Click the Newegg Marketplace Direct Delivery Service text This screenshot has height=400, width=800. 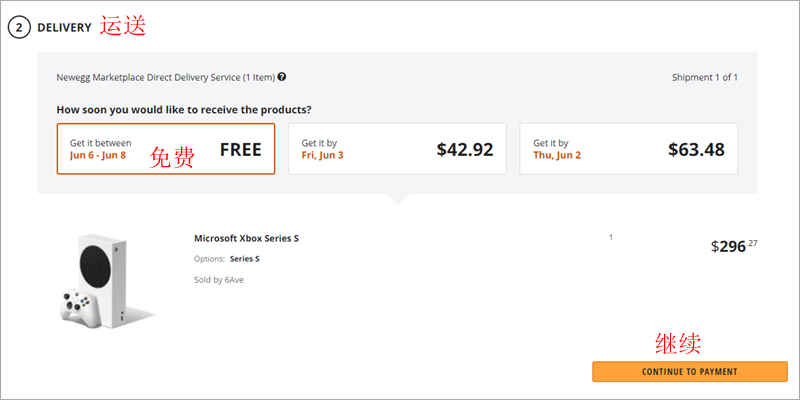point(165,77)
